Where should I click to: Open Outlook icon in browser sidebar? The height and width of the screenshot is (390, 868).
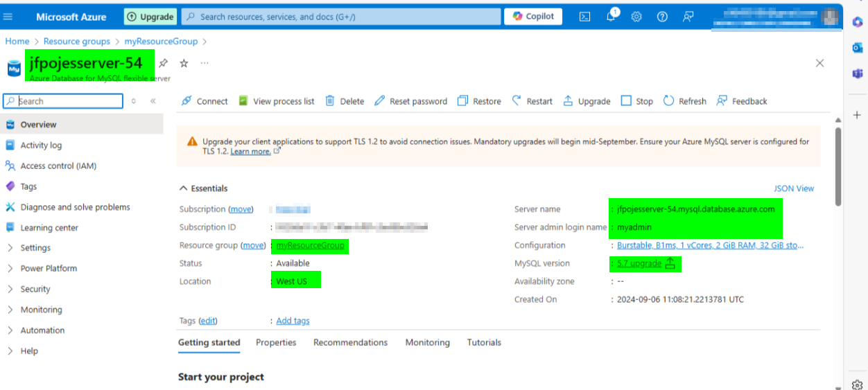click(x=857, y=48)
